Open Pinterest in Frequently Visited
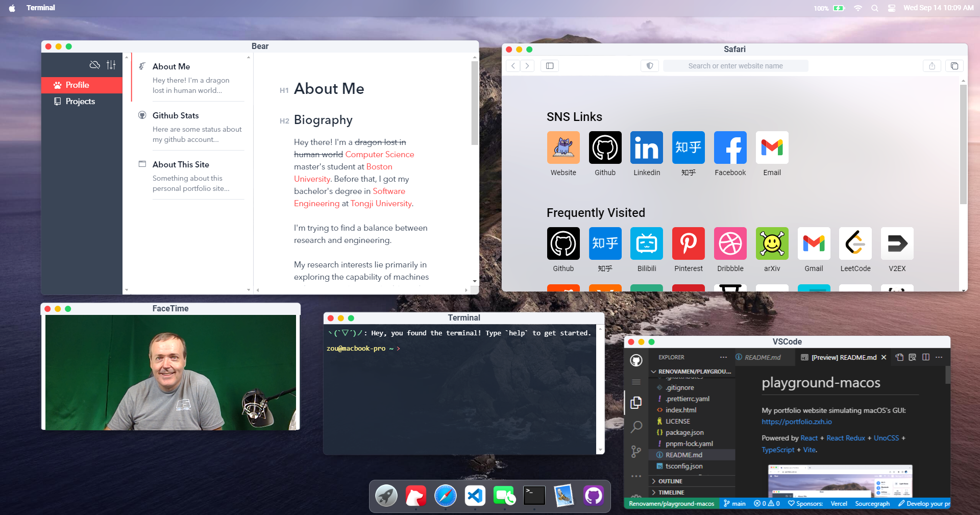The image size is (980, 515). (689, 243)
